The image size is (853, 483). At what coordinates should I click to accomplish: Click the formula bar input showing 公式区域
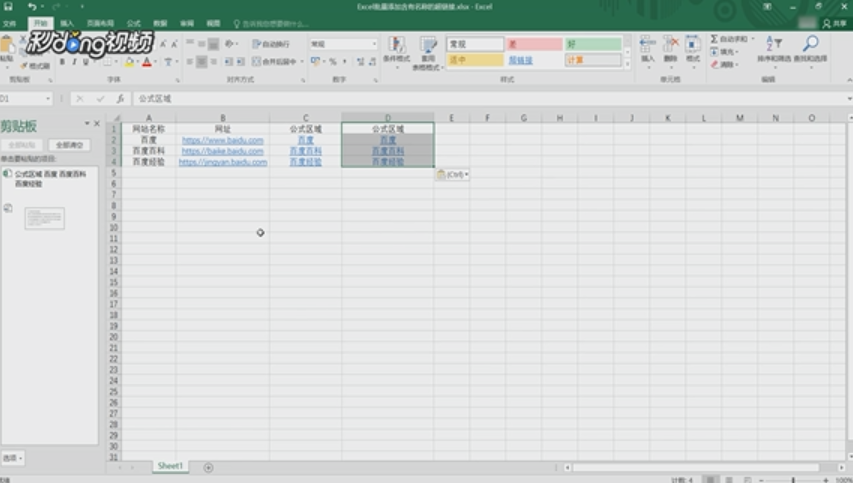490,98
